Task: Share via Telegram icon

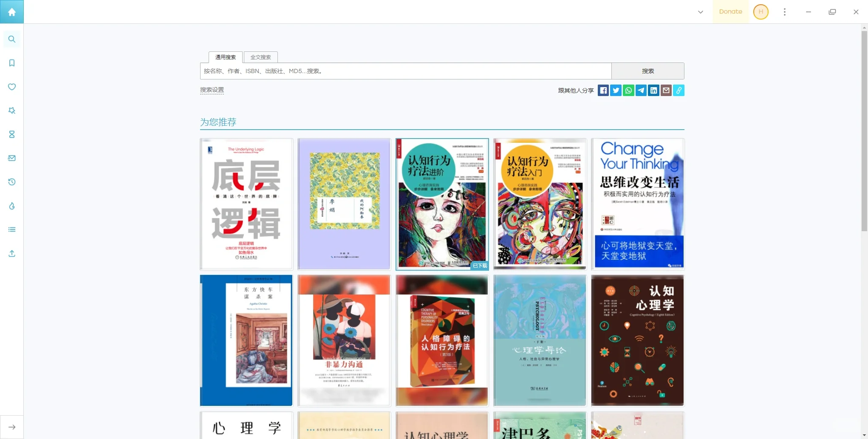Action: point(641,90)
